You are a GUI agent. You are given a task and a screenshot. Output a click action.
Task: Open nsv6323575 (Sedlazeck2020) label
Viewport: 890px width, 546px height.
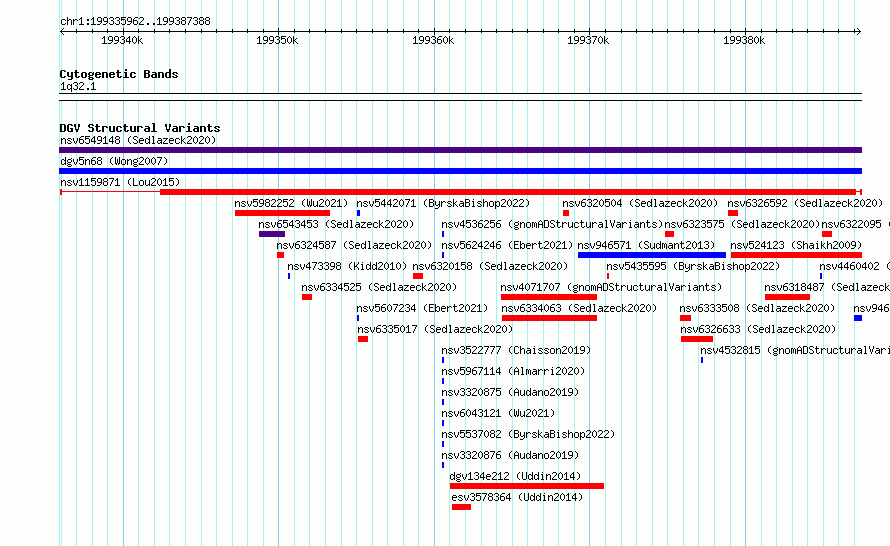742,224
